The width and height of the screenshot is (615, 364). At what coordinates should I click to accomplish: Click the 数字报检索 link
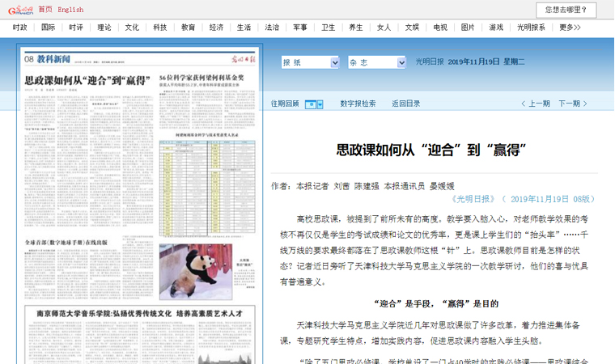[x=358, y=104]
